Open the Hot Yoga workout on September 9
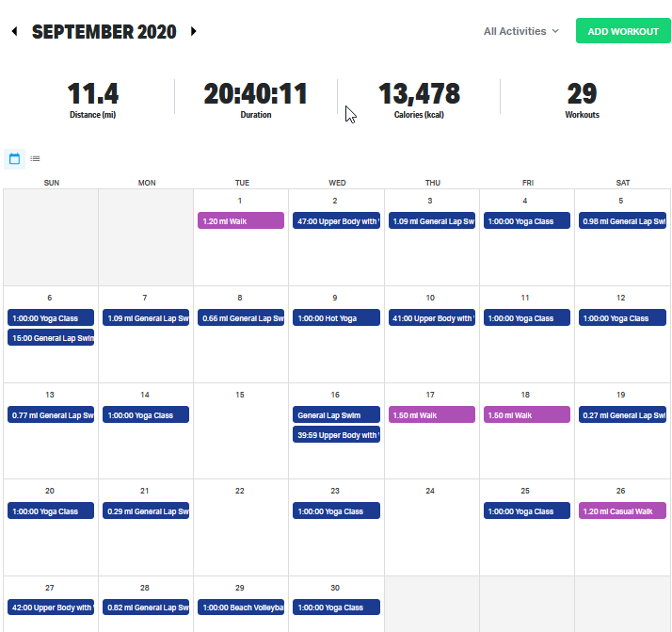 click(336, 317)
